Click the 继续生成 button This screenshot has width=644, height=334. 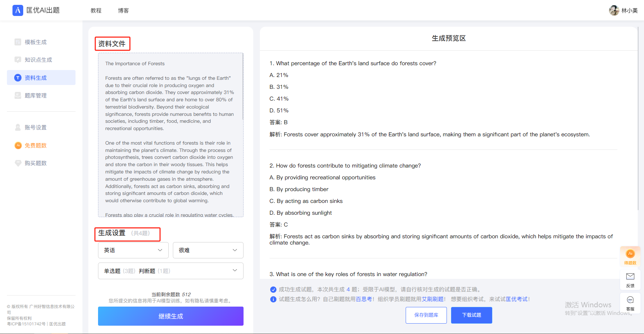pos(171,316)
